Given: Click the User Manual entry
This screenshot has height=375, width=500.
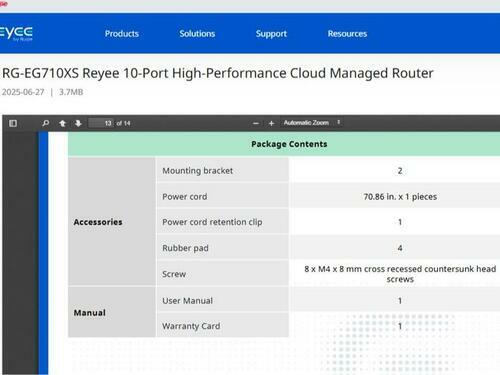Looking at the screenshot, I should pos(187,300).
